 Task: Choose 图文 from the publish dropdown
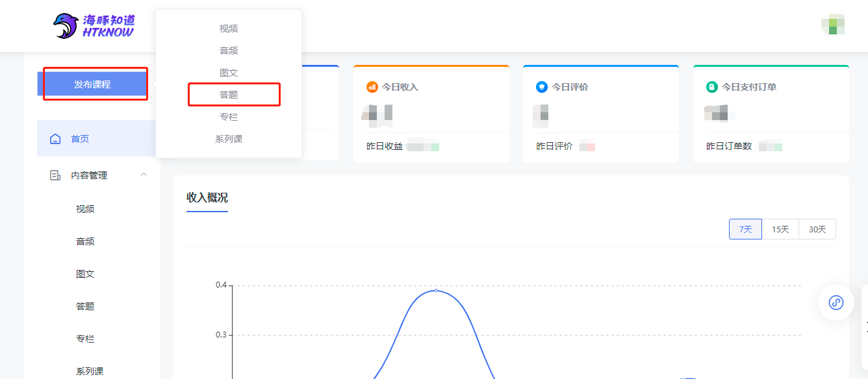pyautogui.click(x=229, y=73)
